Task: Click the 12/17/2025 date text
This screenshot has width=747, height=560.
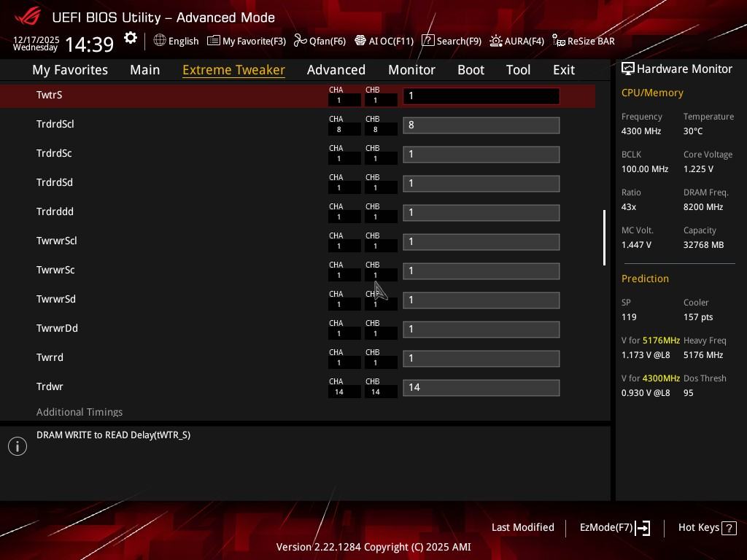Action: [x=36, y=39]
